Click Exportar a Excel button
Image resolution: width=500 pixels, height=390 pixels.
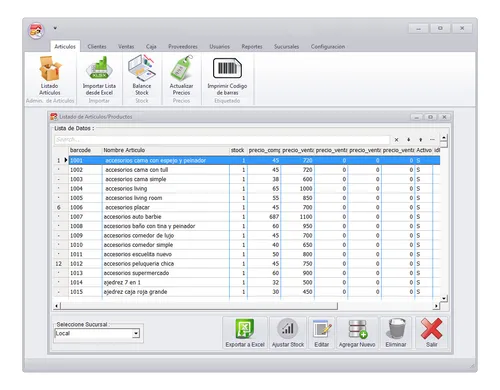click(x=245, y=333)
